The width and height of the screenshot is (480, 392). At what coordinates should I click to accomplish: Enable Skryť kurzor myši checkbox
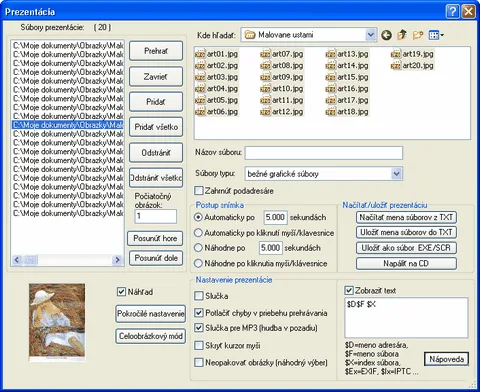pos(199,345)
